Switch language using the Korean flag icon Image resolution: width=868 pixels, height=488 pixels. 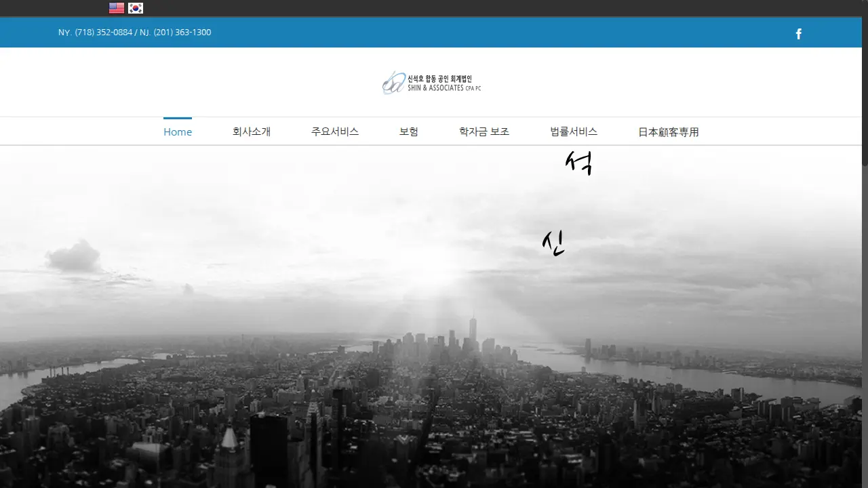click(136, 8)
